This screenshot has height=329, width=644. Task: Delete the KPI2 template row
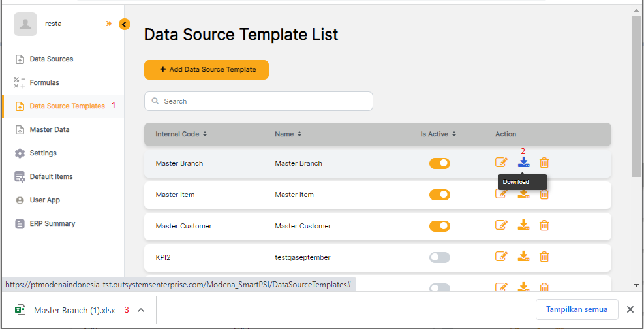pyautogui.click(x=544, y=257)
